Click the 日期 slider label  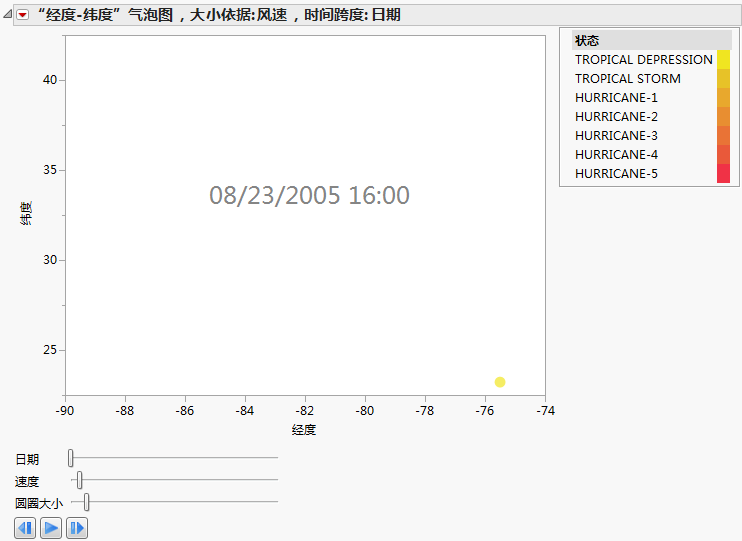coord(27,459)
